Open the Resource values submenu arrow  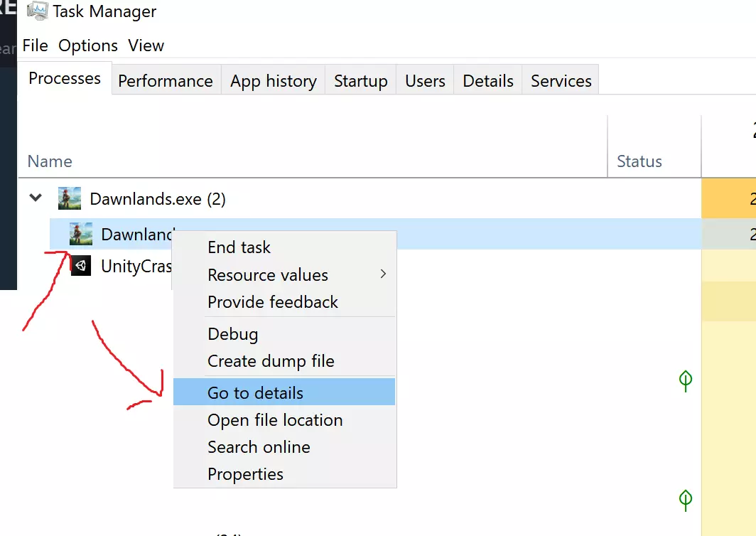click(x=383, y=274)
